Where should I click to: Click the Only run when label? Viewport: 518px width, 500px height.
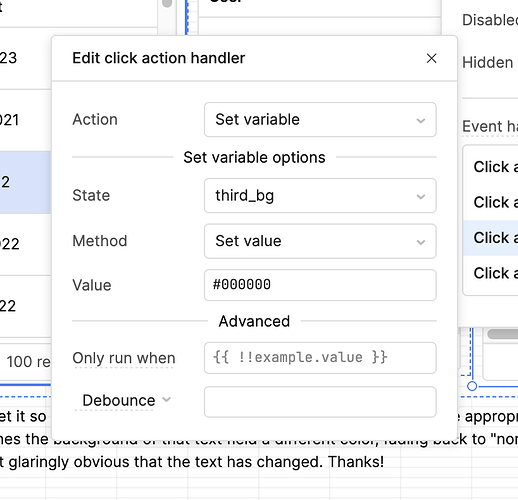click(x=124, y=358)
